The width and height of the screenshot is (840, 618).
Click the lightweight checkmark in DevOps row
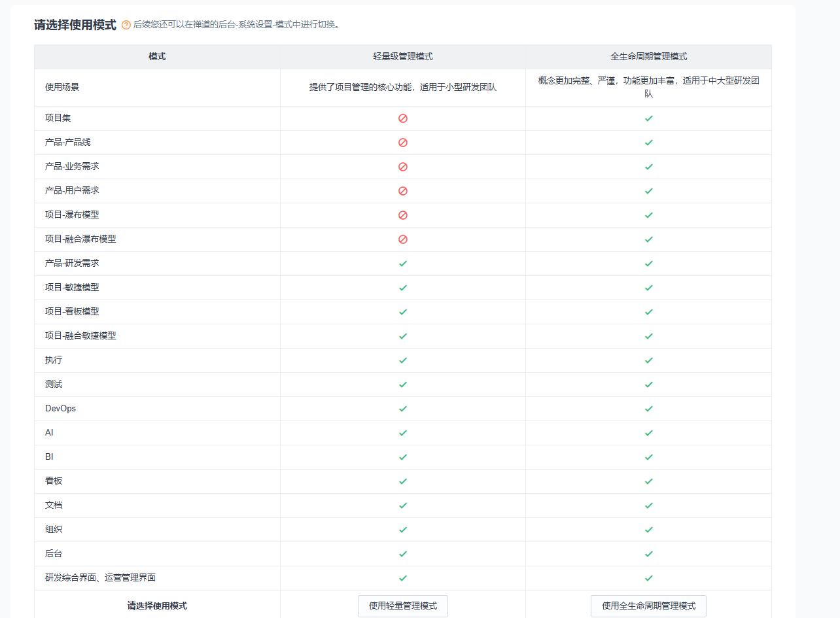pos(403,409)
